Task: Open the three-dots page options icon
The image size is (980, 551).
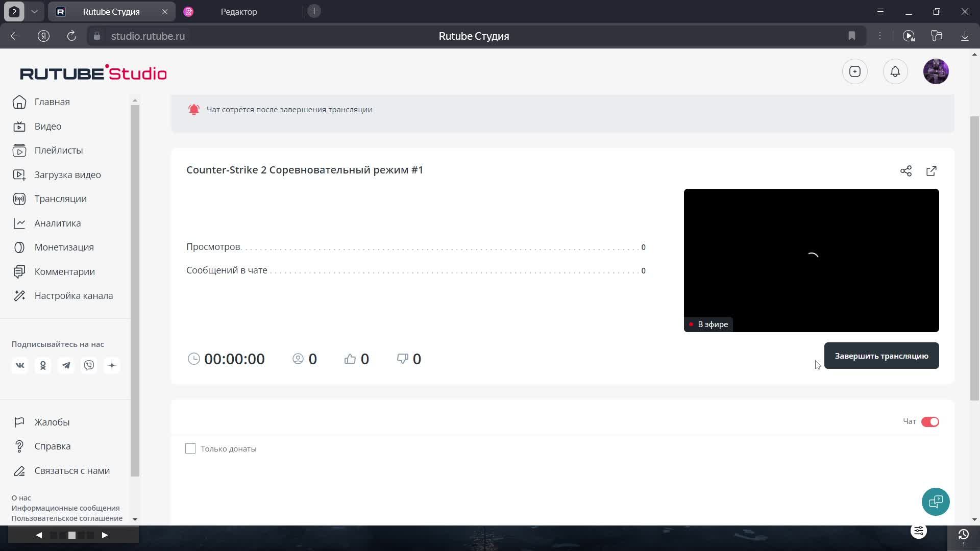Action: 880,36
